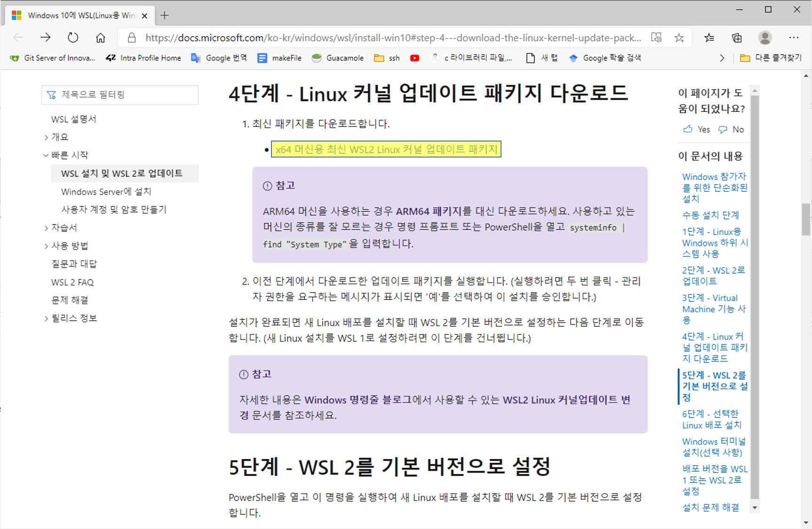Open c 라이브러리 파일 bookmark
Screen dimensions: 812x529
tap(472, 58)
